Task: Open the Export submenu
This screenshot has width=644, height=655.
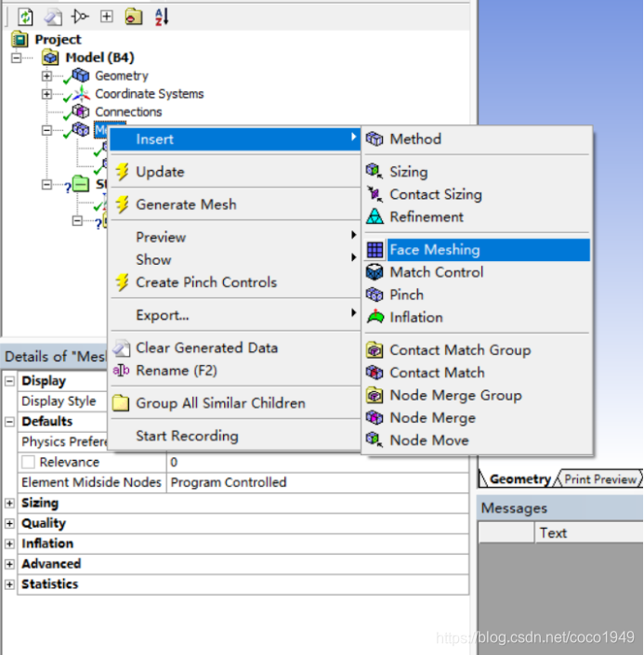Action: coord(235,315)
